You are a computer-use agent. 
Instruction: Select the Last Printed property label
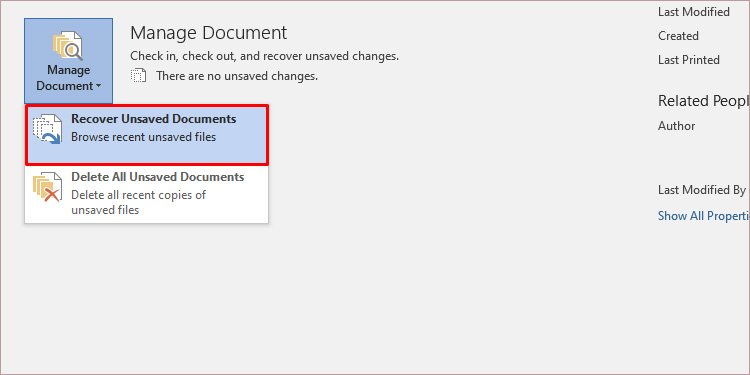(689, 60)
